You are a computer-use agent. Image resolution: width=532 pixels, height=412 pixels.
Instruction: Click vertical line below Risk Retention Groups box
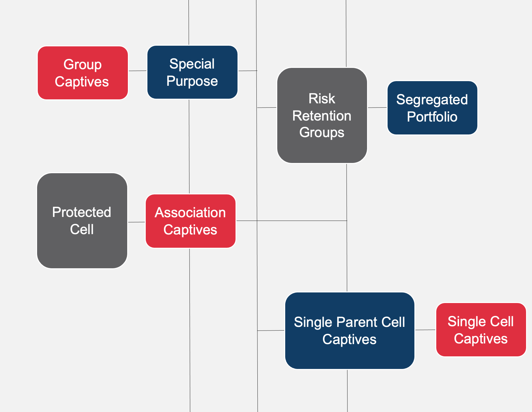tap(347, 192)
